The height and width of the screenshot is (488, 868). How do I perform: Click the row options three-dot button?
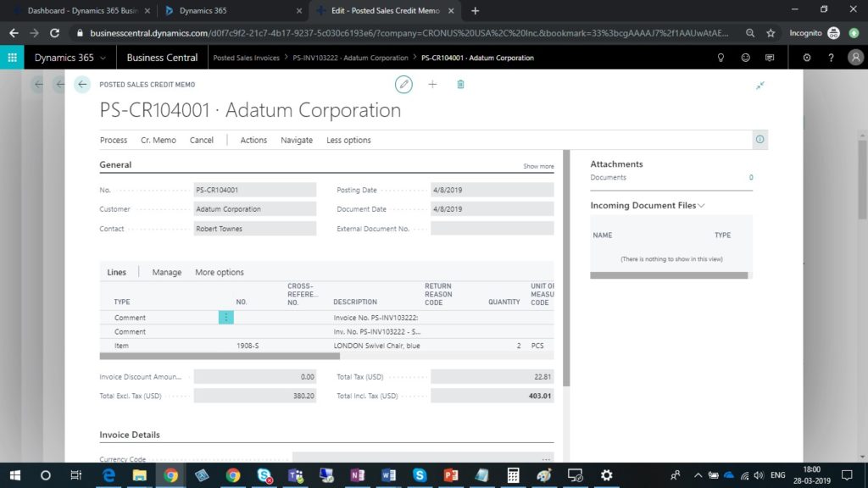[x=225, y=317]
